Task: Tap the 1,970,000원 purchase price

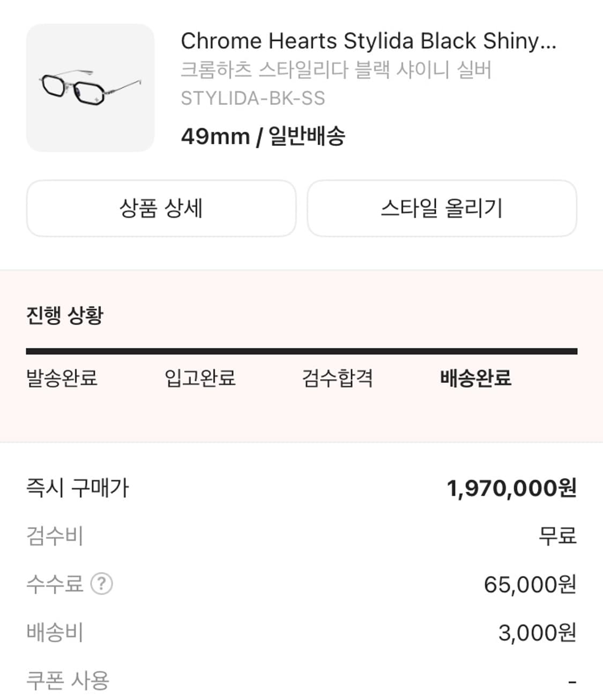Action: click(x=511, y=488)
